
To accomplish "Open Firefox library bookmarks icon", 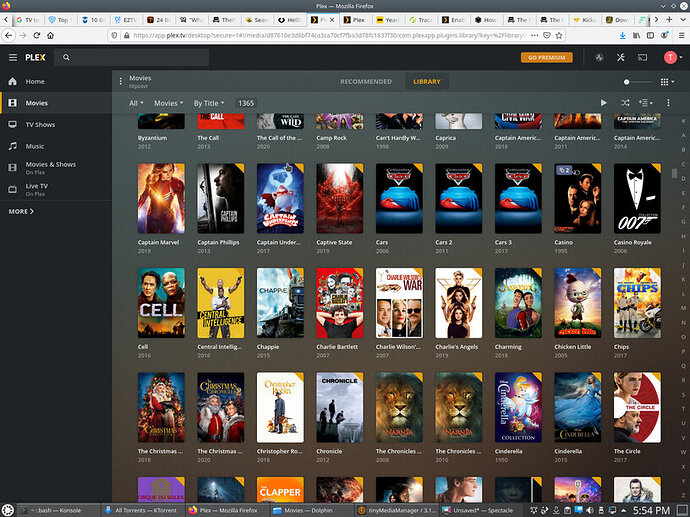I will 636,35.
